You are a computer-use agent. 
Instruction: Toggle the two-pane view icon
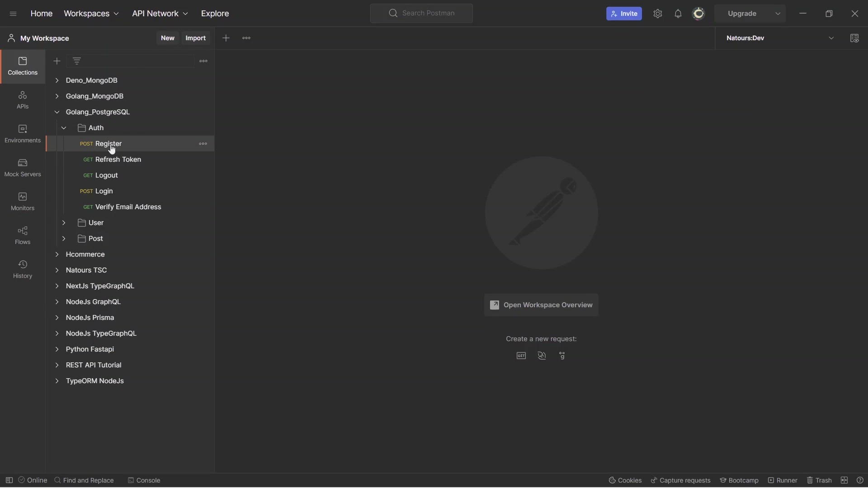pyautogui.click(x=844, y=480)
